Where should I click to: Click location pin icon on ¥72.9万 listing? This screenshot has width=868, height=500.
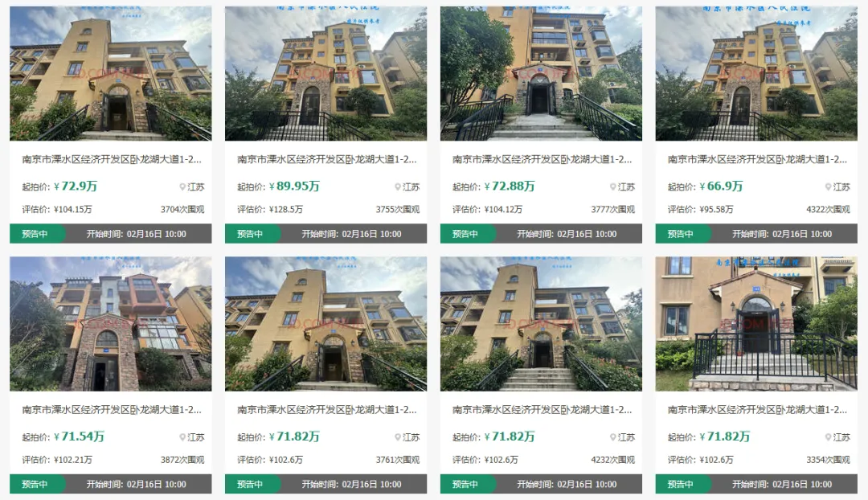coord(182,187)
